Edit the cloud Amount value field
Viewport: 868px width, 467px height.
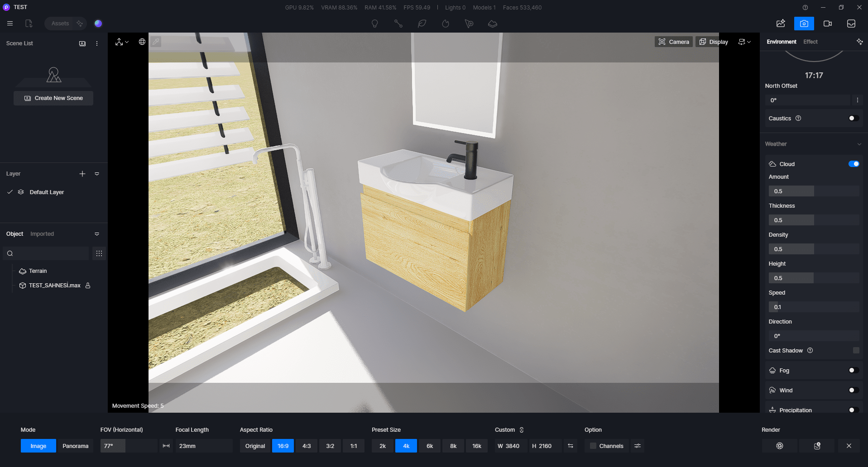pos(791,191)
